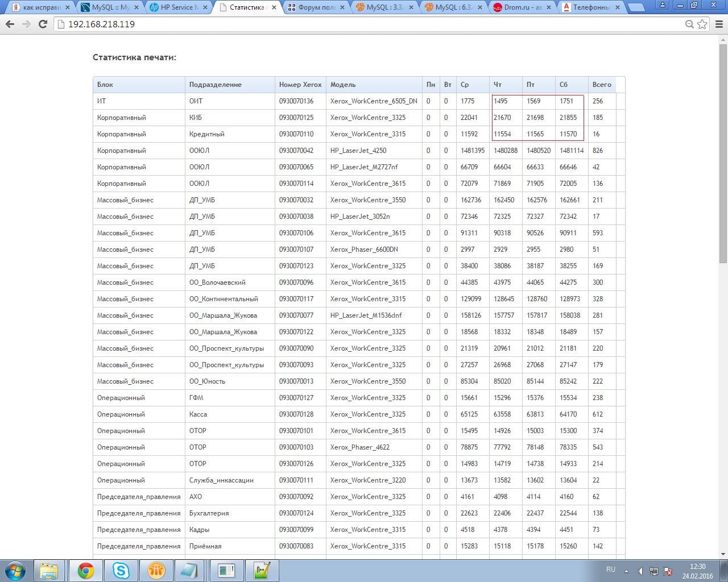Open the Windows Start menu
Viewport: 728px width, 582px height.
click(x=15, y=570)
